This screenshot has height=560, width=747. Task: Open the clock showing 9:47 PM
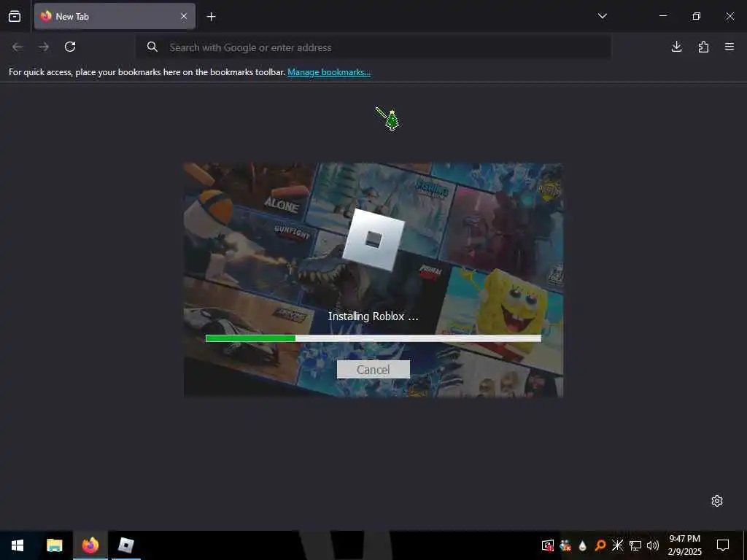(684, 545)
